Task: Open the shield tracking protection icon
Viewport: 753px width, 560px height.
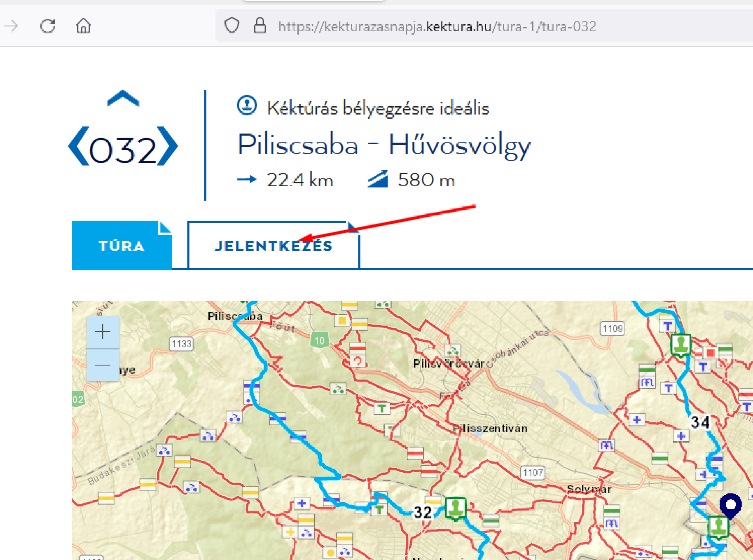Action: 232,26
